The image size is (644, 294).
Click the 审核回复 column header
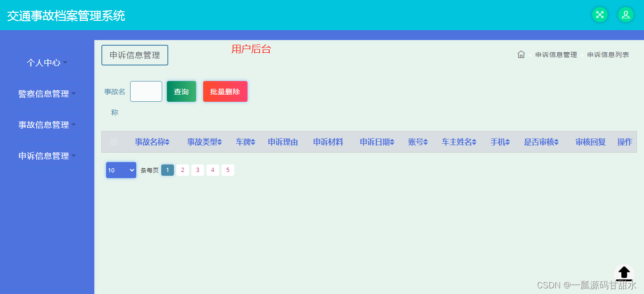point(590,142)
